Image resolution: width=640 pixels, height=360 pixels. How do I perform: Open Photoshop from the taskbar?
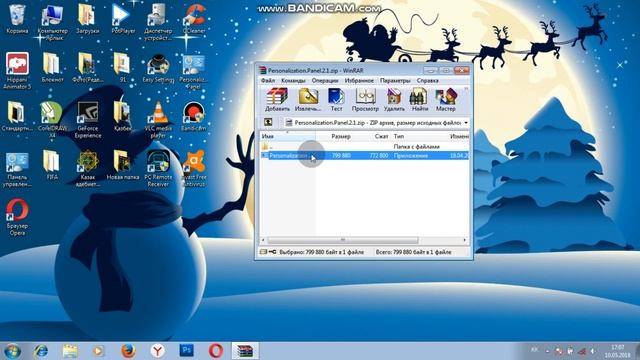point(187,351)
